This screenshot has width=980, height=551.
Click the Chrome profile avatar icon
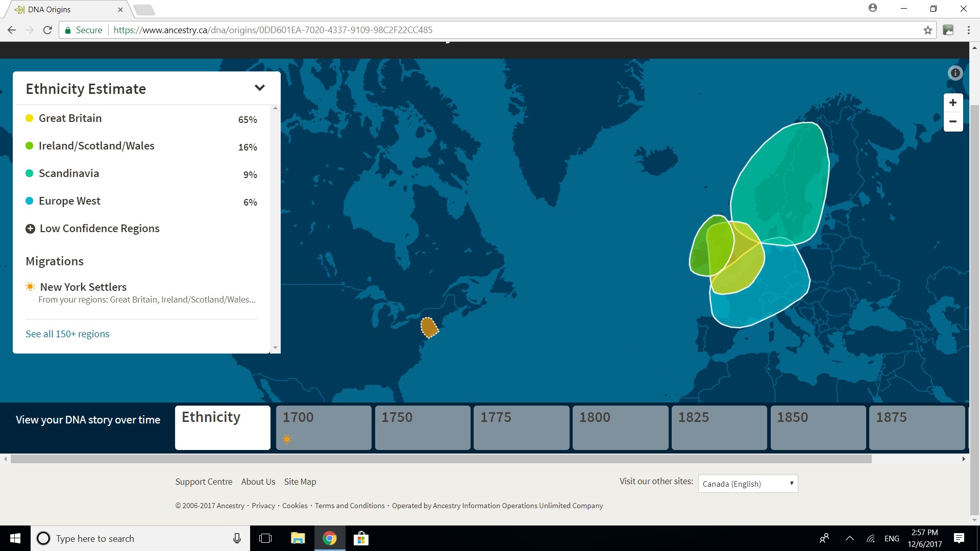point(873,8)
